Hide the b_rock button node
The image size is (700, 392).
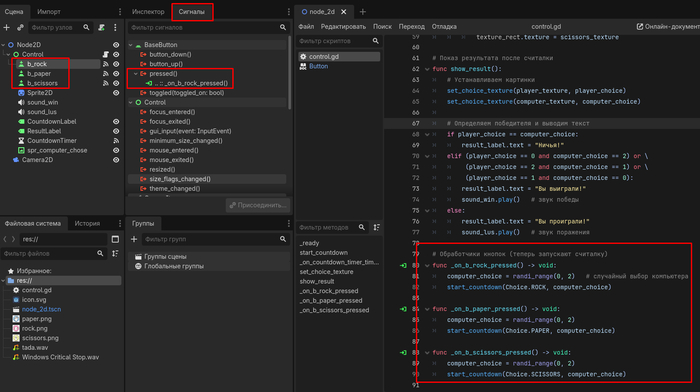click(116, 64)
